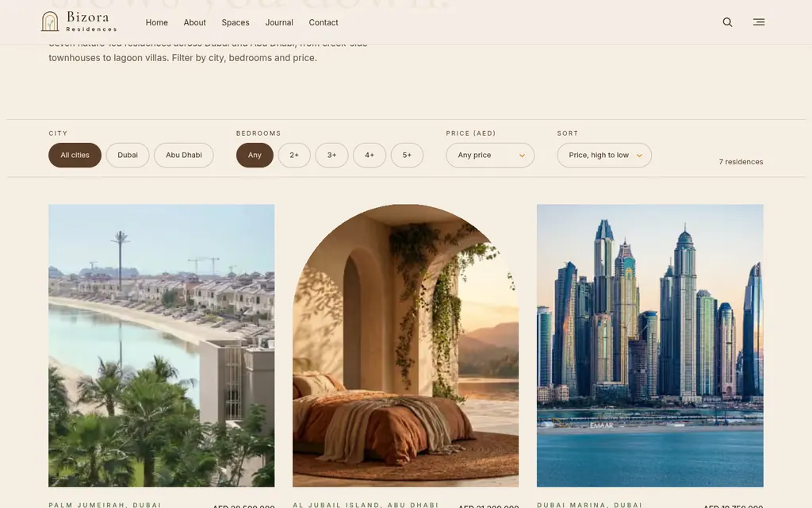
Task: Select the All cities filter pill
Action: click(x=75, y=155)
